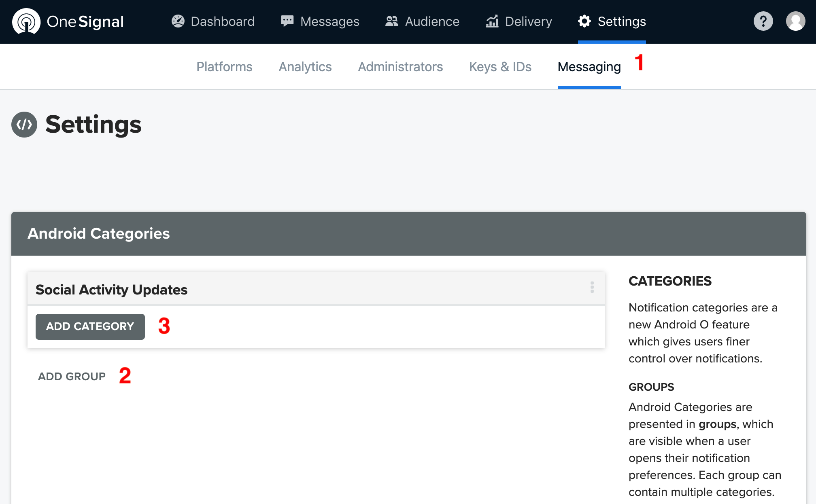
Task: Switch to the Platforms tab
Action: pyautogui.click(x=224, y=67)
